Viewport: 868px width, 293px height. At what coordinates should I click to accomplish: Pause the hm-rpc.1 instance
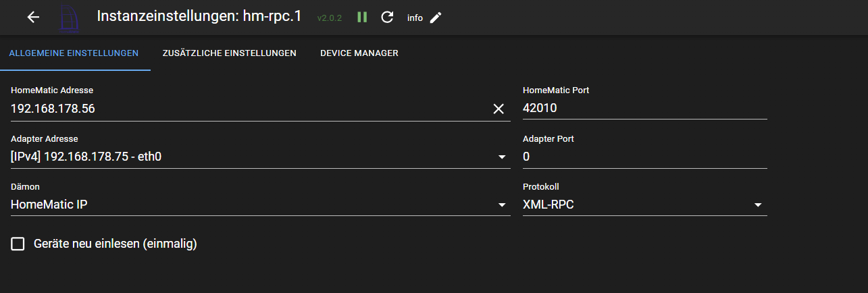[x=362, y=18]
